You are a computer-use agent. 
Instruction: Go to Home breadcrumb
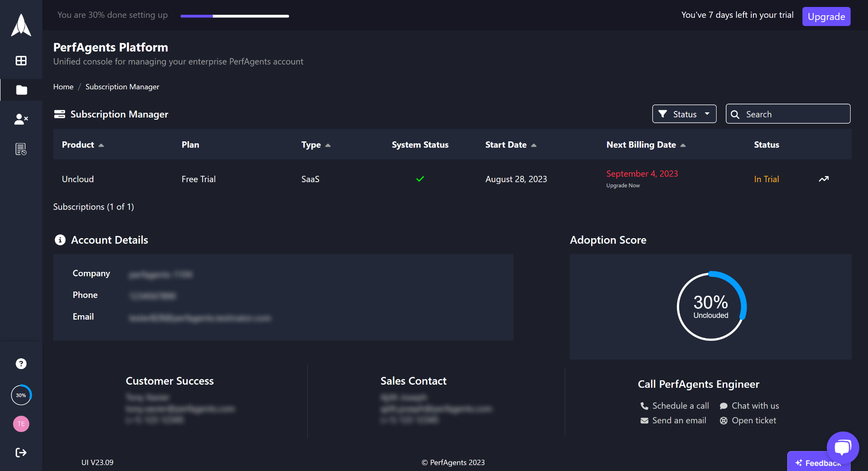(x=63, y=87)
